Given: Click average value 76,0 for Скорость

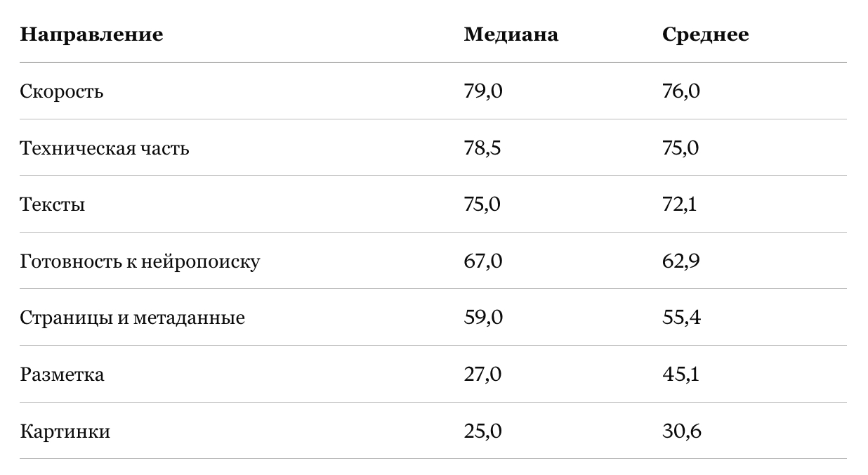Looking at the screenshot, I should click(681, 91).
